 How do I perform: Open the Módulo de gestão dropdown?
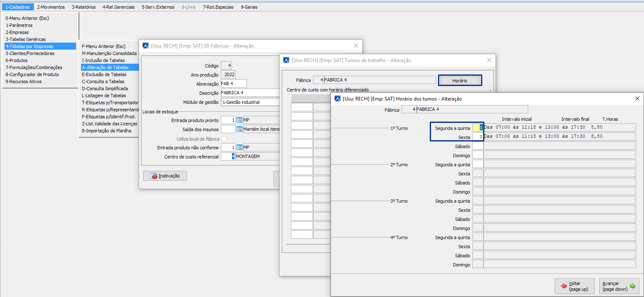[x=250, y=102]
